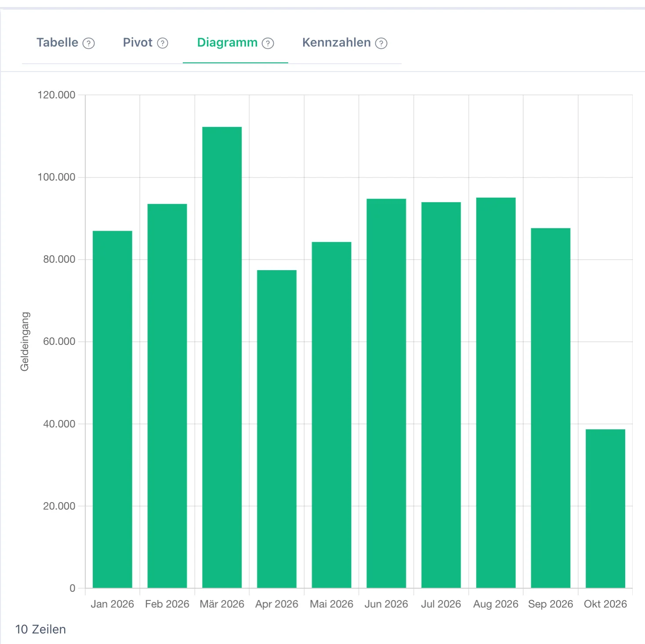645x644 pixels.
Task: Click the tallest bar for Mär 2026
Action: point(222,358)
